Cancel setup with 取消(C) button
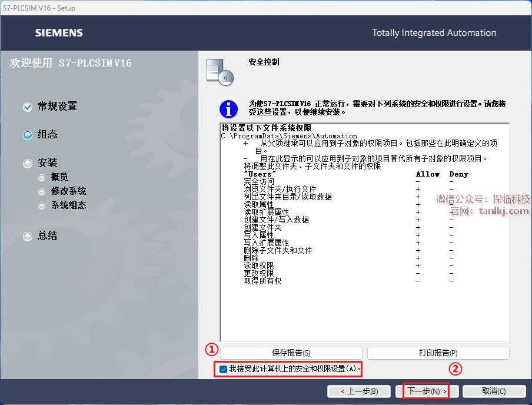 [494, 391]
